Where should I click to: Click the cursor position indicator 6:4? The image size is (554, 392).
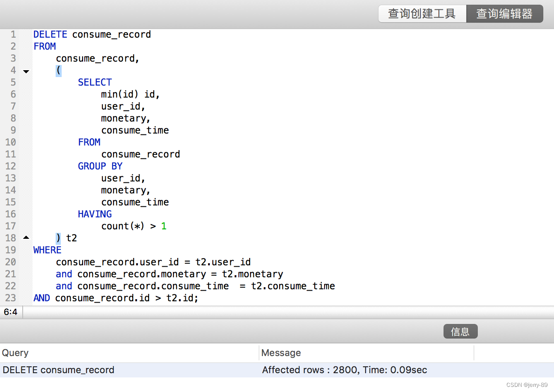(x=11, y=312)
